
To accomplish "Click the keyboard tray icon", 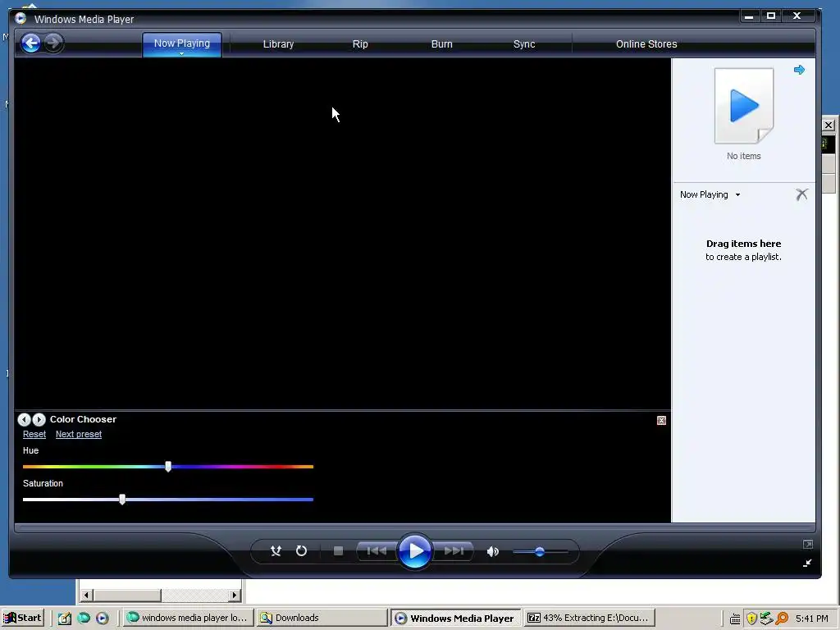I will pos(735,619).
